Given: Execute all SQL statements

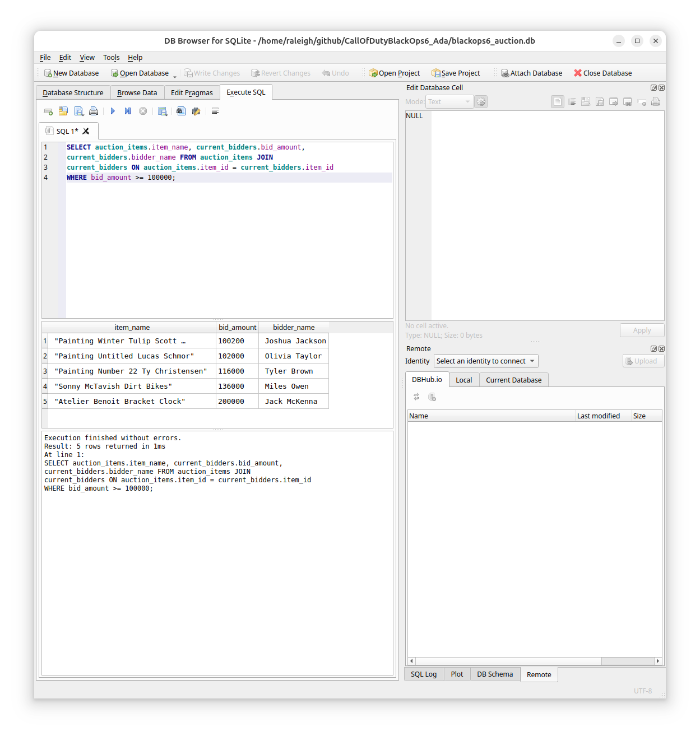Looking at the screenshot, I should pos(113,111).
